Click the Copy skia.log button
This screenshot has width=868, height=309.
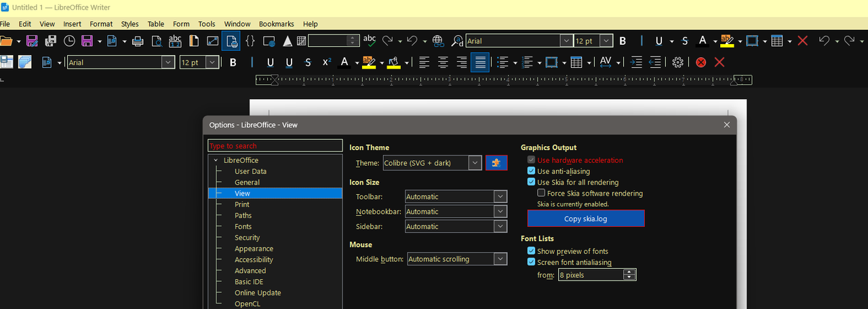point(586,219)
